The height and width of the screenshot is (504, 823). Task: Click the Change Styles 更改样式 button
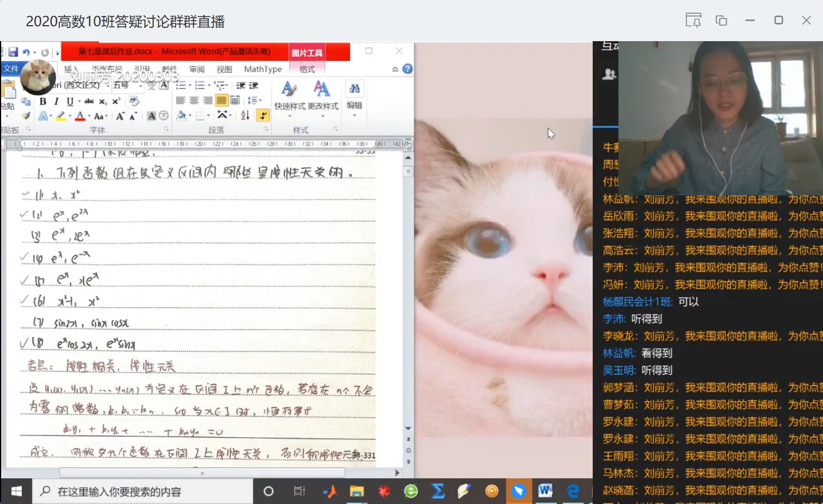click(323, 96)
